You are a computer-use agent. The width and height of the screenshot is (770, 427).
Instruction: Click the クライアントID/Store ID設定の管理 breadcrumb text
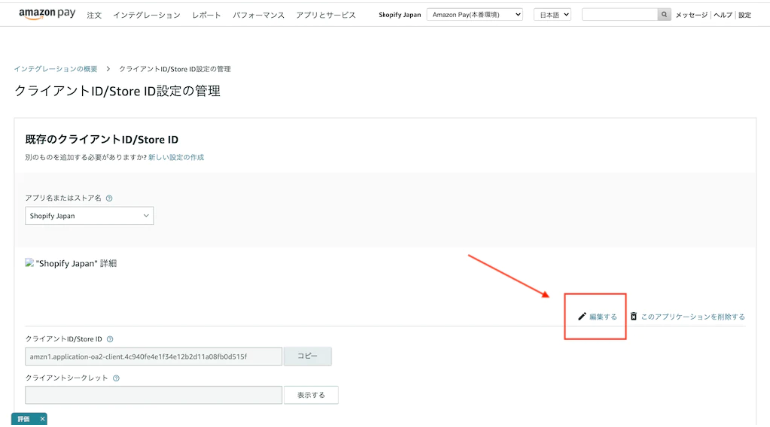(x=175, y=69)
